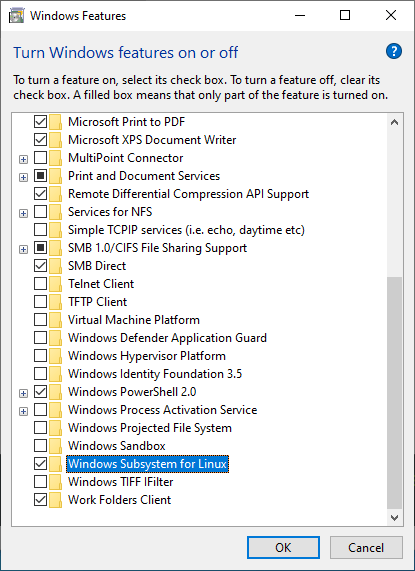Expand the MultiPoint Connector node

[x=23, y=159]
